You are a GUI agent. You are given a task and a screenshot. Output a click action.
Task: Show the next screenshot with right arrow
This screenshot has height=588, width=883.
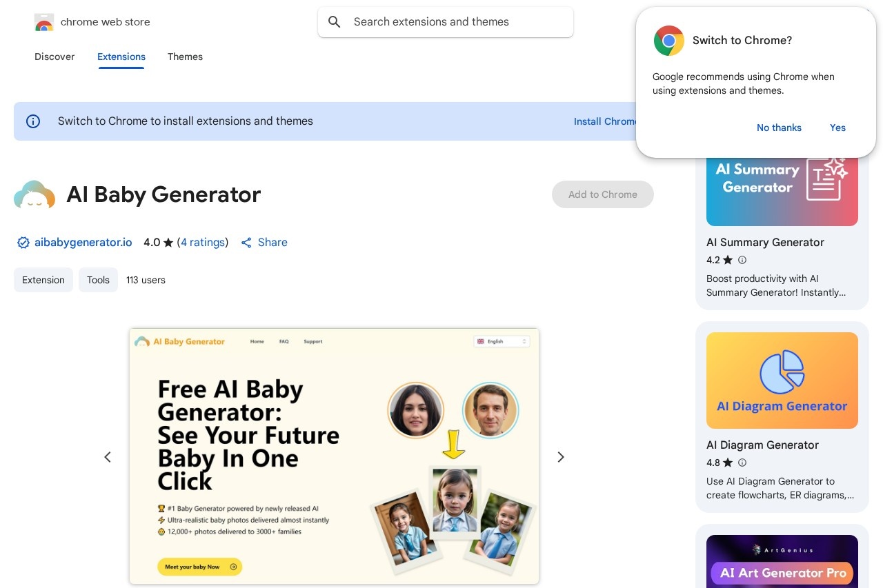561,457
